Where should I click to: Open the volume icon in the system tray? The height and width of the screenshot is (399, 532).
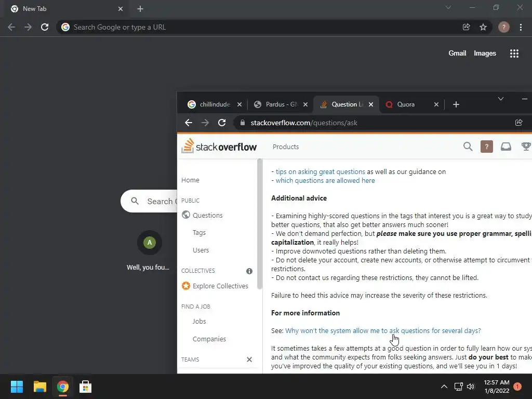(471, 387)
